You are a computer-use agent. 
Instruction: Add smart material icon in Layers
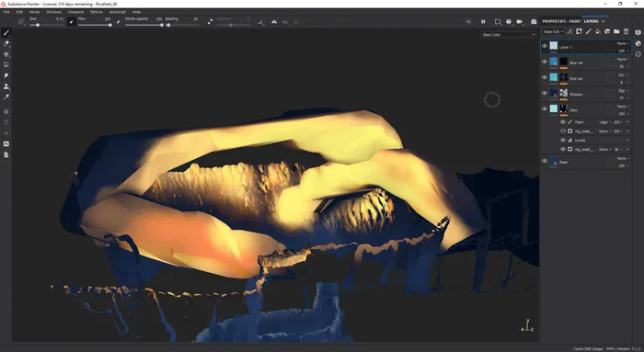click(607, 31)
